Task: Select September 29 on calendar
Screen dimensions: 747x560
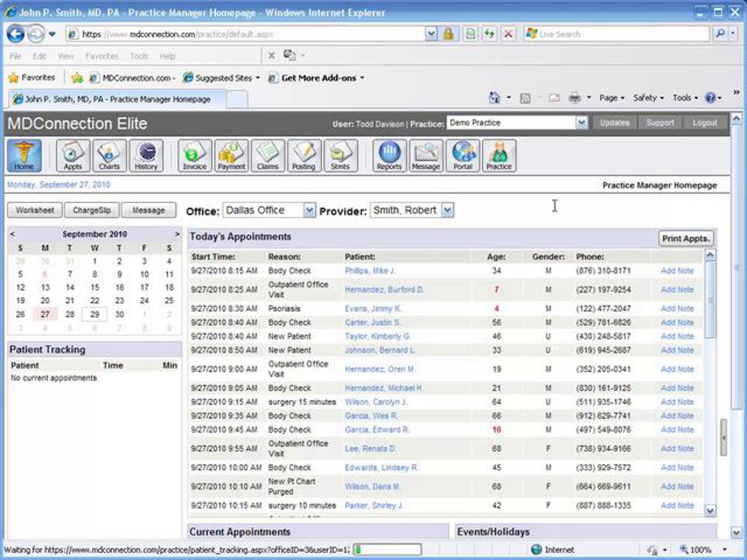Action: 95,315
